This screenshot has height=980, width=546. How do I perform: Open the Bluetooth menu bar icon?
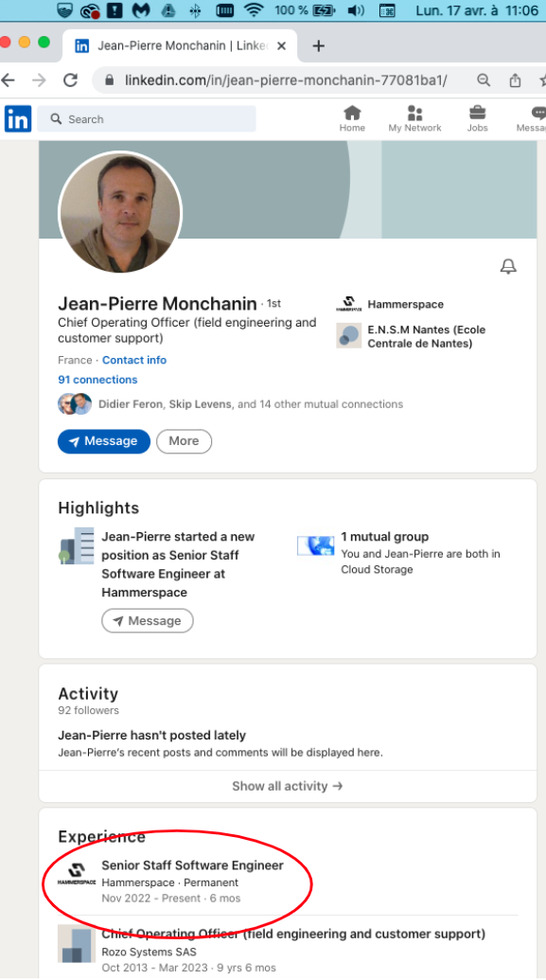pyautogui.click(x=196, y=10)
